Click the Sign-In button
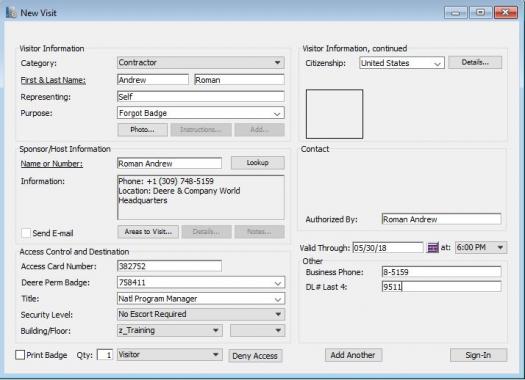This screenshot has height=380, width=525. 478,355
